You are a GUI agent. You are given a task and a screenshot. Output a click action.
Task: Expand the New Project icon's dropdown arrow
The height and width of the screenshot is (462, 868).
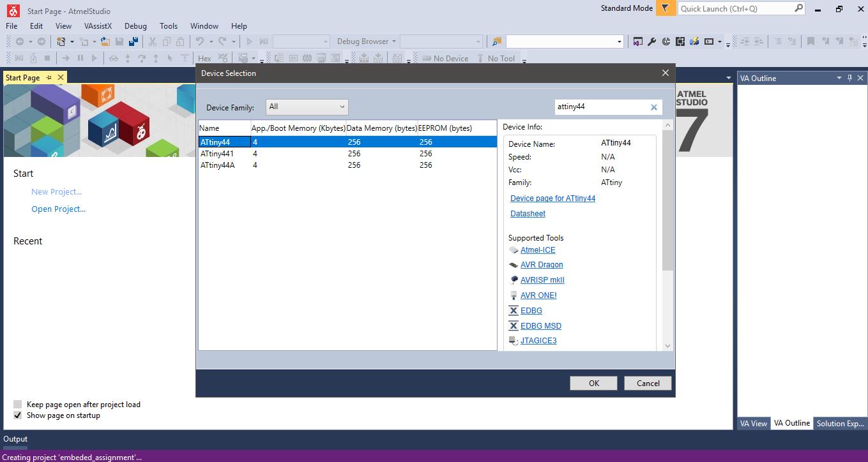(x=72, y=41)
